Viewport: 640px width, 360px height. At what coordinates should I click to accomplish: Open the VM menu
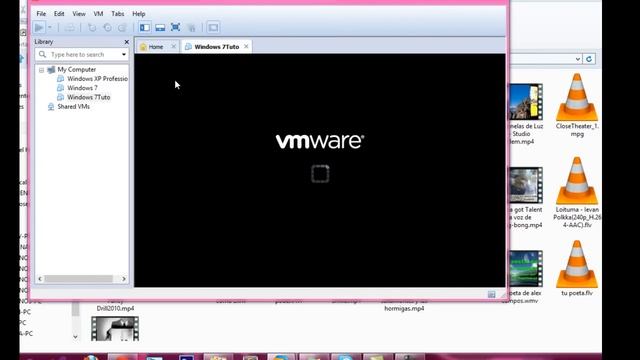point(98,13)
